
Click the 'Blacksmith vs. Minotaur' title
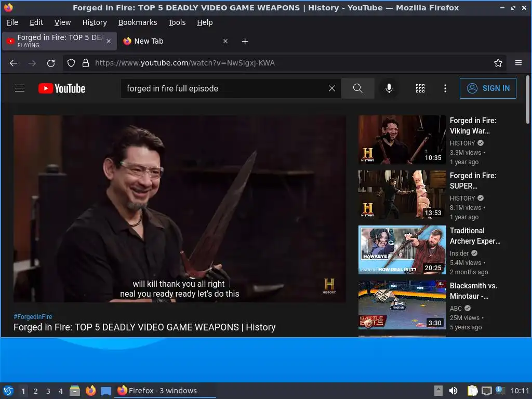click(474, 291)
